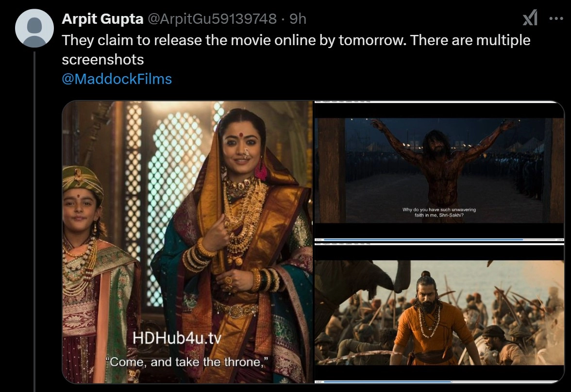571x392 pixels.
Task: Click the "Come, and take the throne" subtitle
Action: coord(187,362)
